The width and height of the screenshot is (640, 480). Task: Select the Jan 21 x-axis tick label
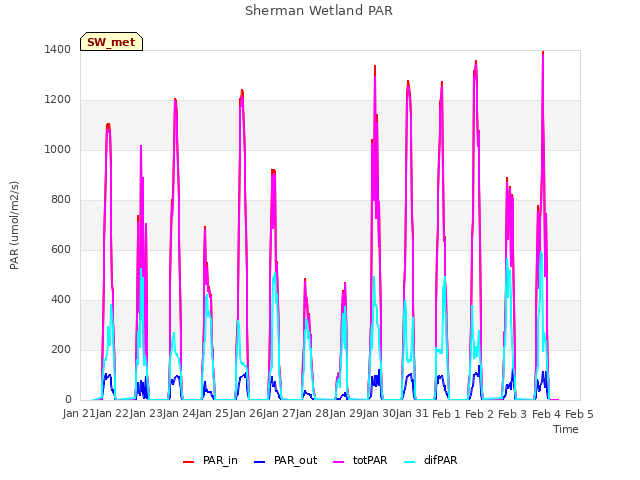pos(79,414)
